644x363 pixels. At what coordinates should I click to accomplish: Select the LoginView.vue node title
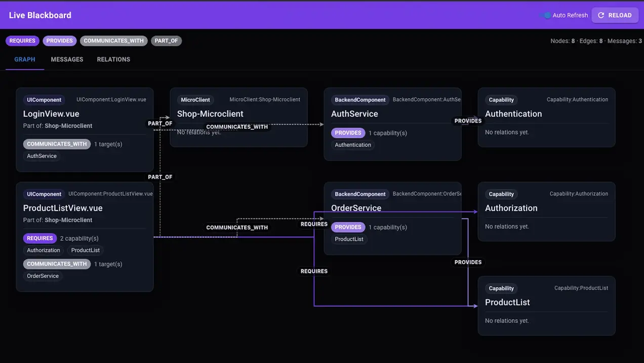51,114
